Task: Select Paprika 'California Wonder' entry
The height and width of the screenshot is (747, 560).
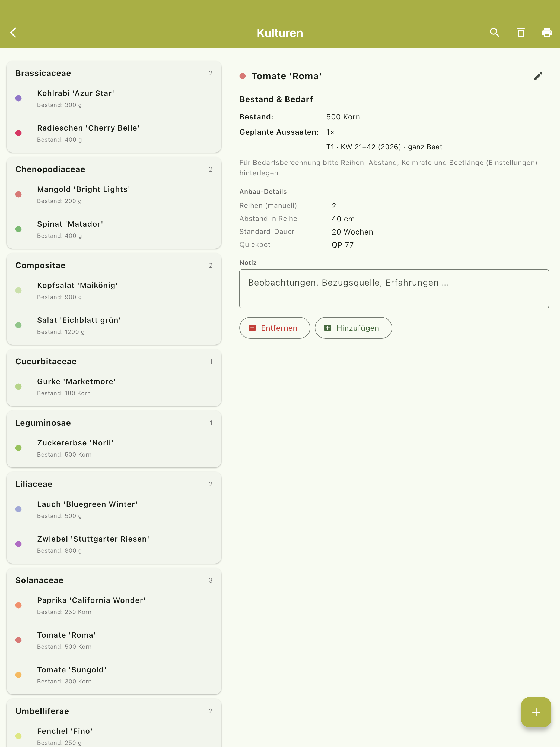Action: point(114,606)
